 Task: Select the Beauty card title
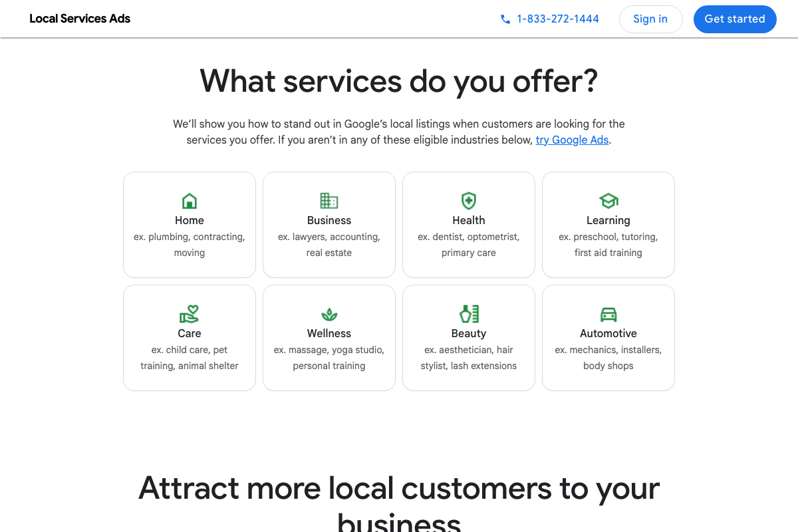(469, 333)
